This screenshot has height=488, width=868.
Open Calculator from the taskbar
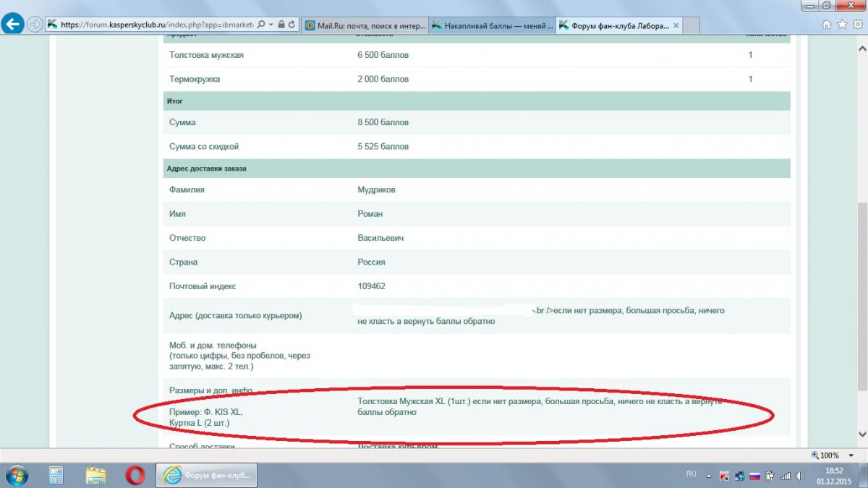56,475
